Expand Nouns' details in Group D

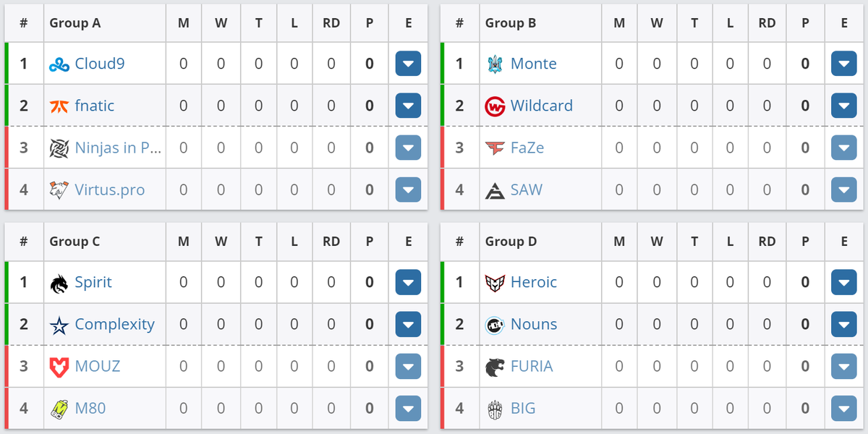pyautogui.click(x=843, y=324)
